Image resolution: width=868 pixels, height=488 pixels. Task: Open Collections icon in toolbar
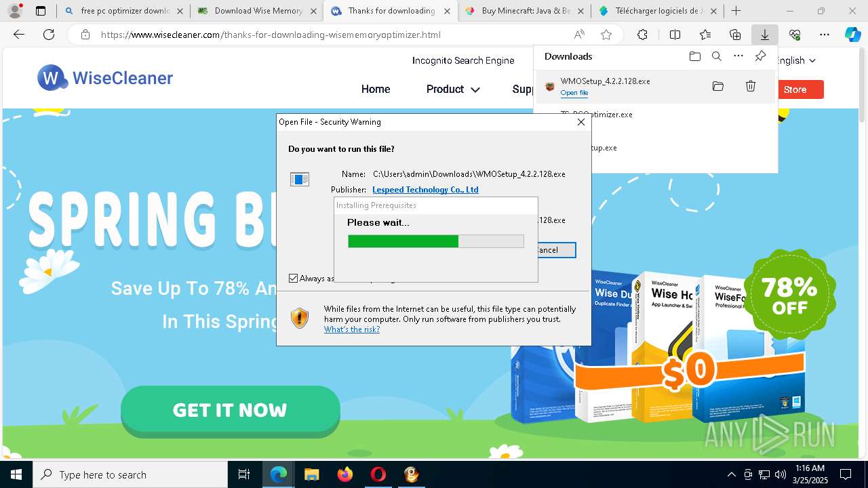point(735,35)
